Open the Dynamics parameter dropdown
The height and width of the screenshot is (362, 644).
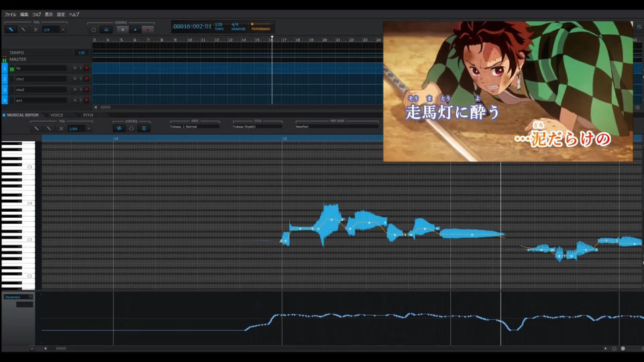point(19,297)
